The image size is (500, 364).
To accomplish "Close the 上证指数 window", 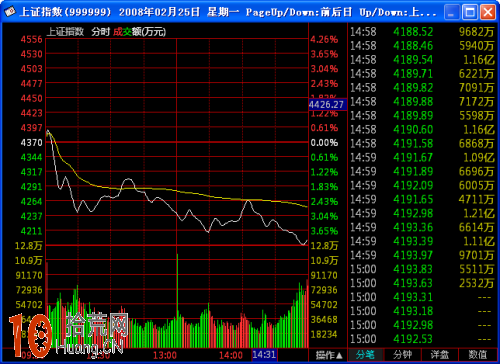I will 488,12.
